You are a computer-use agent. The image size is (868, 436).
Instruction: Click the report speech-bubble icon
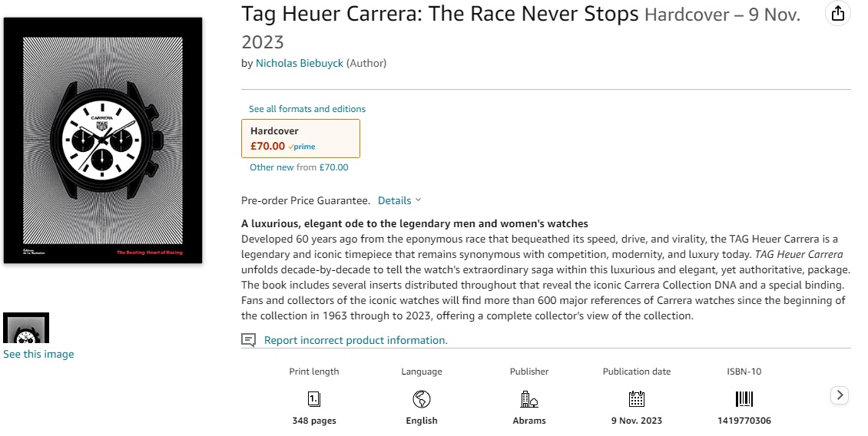[x=248, y=340]
